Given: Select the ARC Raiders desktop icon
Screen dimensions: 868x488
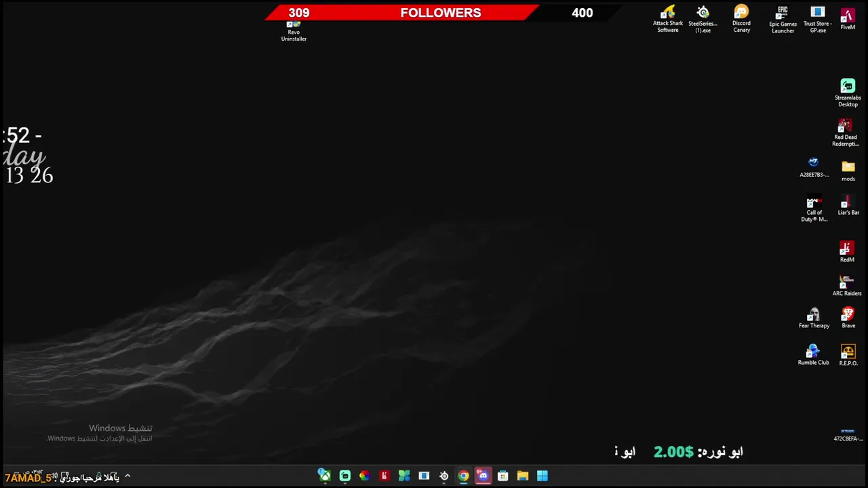Looking at the screenshot, I should click(x=847, y=285).
